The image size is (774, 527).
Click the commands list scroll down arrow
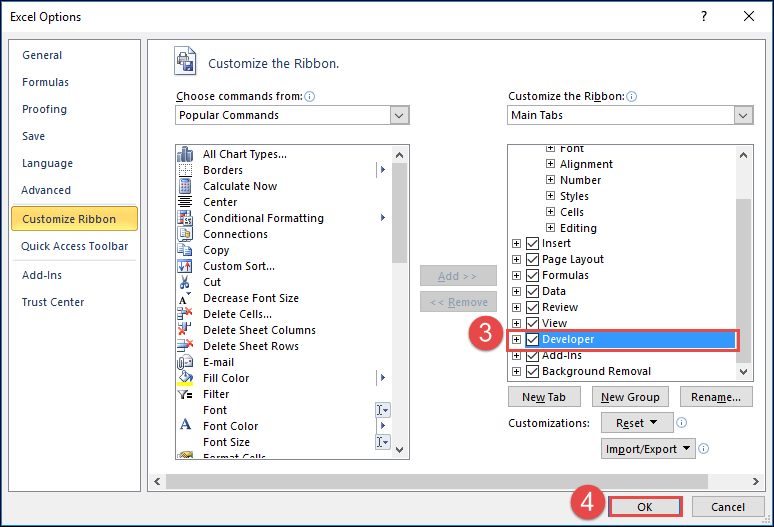click(400, 450)
